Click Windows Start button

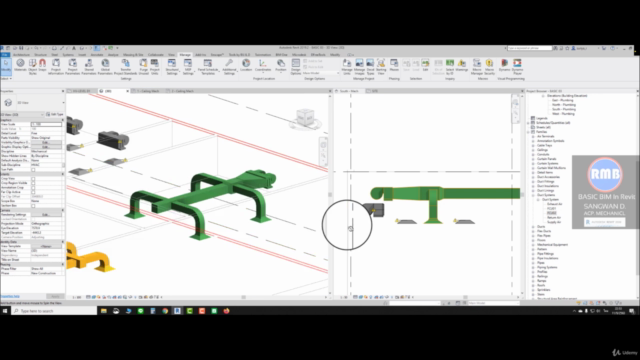click(5, 311)
